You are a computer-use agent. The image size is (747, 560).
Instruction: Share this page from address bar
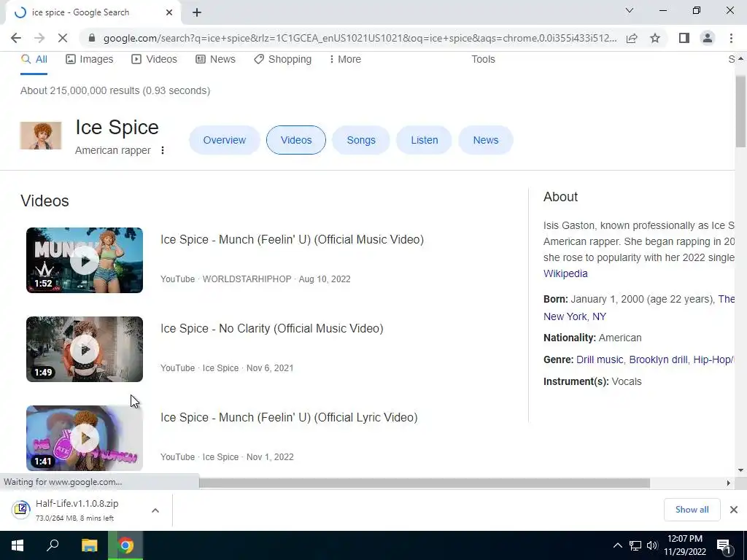(x=632, y=38)
